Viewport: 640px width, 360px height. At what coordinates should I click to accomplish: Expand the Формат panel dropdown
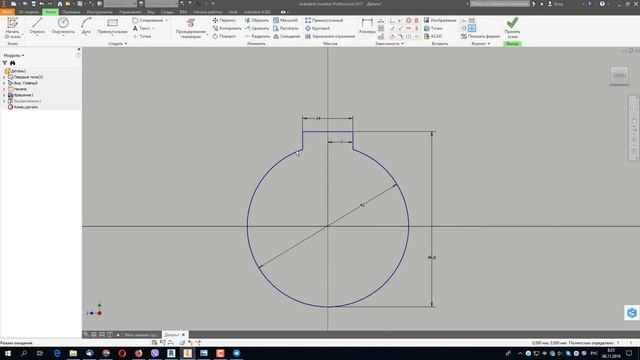point(480,44)
